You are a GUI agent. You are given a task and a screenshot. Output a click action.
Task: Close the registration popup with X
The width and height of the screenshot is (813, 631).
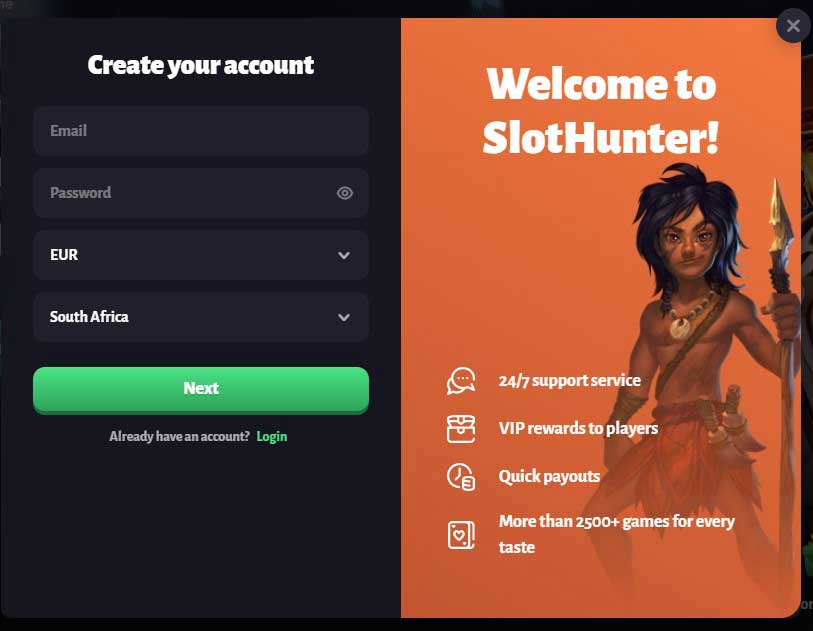pyautogui.click(x=793, y=25)
